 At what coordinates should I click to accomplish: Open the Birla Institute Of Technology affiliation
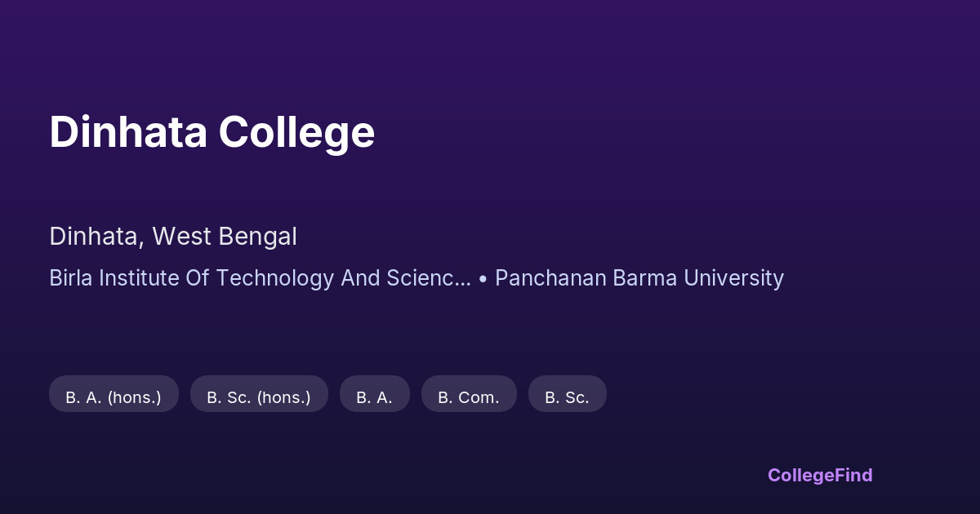260,278
